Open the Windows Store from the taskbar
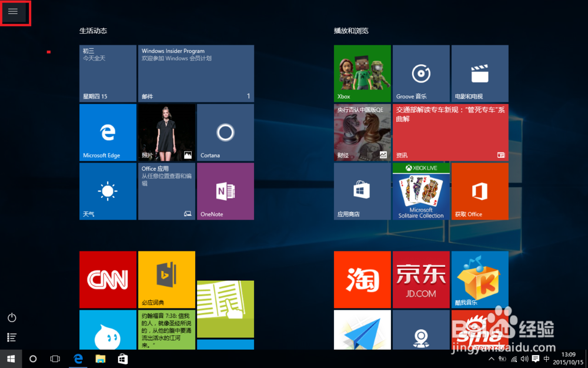 click(122, 359)
